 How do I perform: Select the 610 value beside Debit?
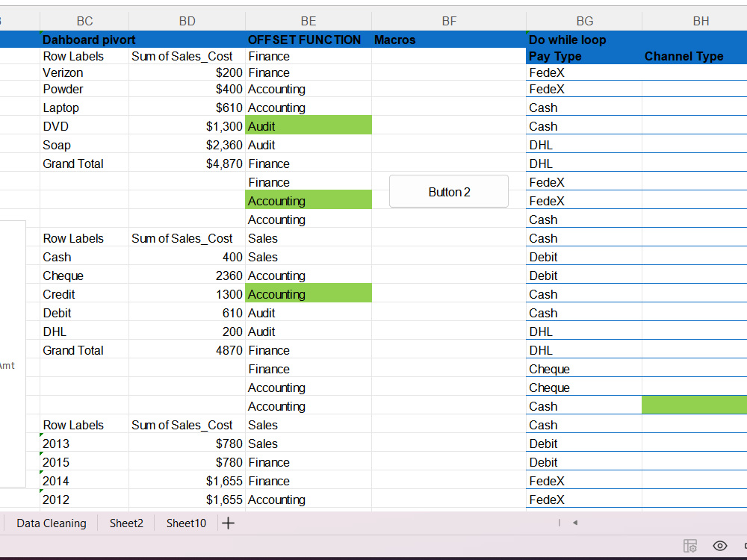(187, 313)
